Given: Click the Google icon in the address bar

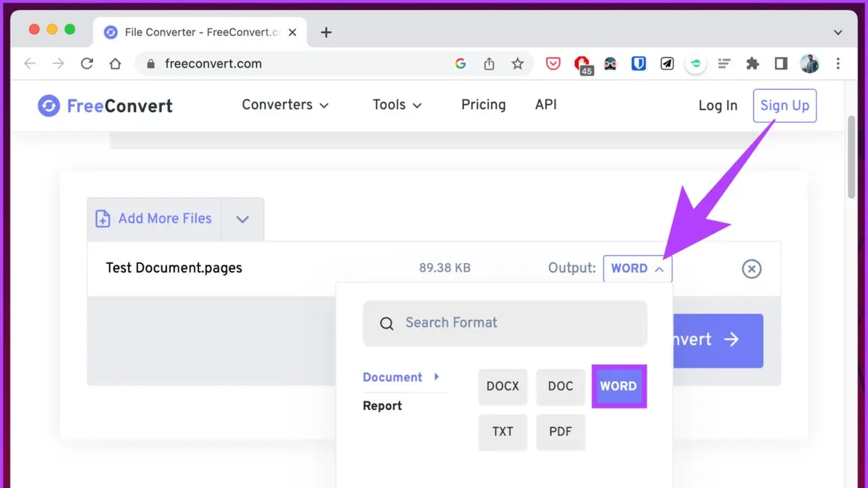Looking at the screenshot, I should click(x=461, y=64).
